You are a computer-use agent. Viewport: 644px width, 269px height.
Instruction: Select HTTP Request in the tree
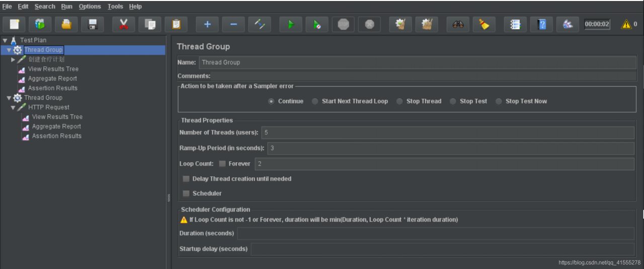click(x=49, y=107)
